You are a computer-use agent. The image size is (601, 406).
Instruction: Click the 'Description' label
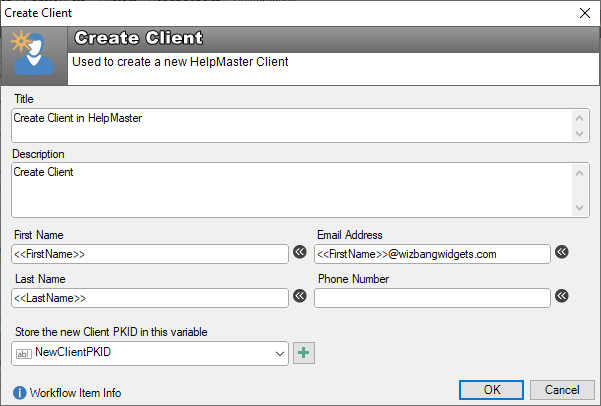point(38,154)
